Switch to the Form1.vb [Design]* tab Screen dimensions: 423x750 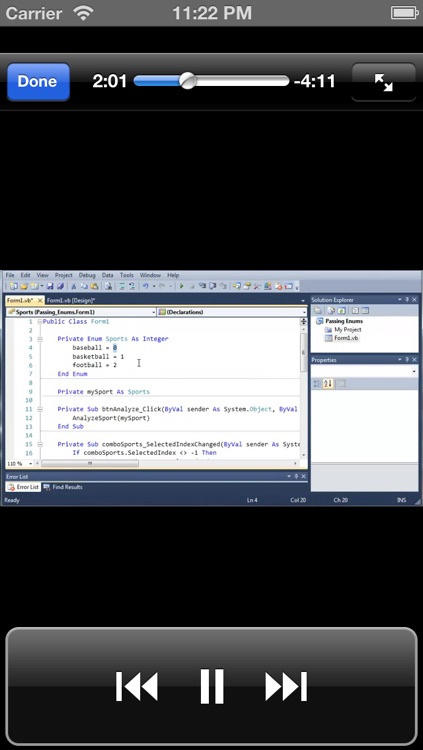pos(71,300)
